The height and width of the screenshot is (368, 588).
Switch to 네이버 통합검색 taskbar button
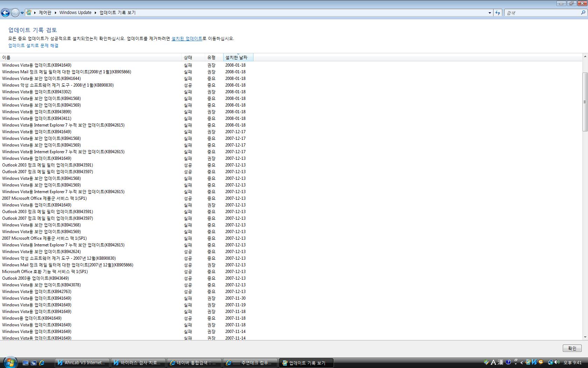[194, 363]
